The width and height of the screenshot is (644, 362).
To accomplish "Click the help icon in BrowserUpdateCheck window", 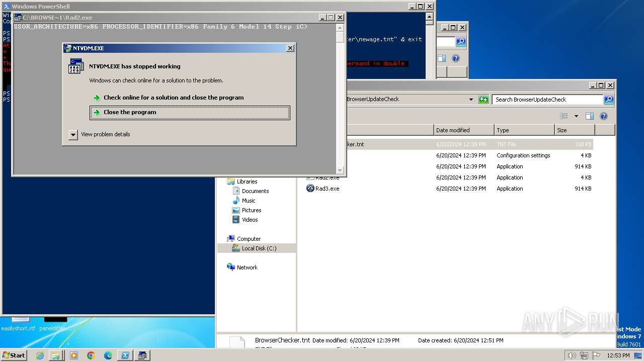I will tap(604, 116).
